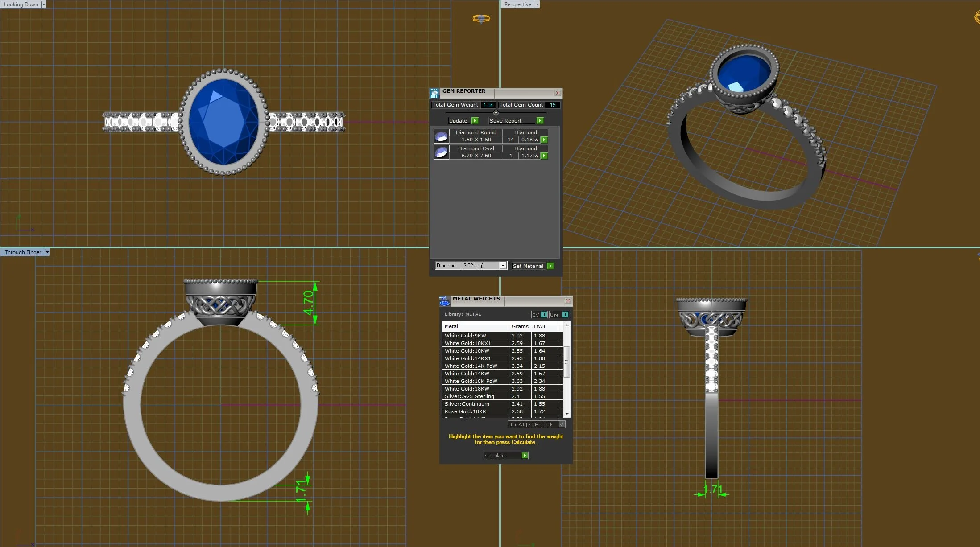This screenshot has width=980, height=547.
Task: Click the Diamond Oval gem thumbnail
Action: coord(441,152)
